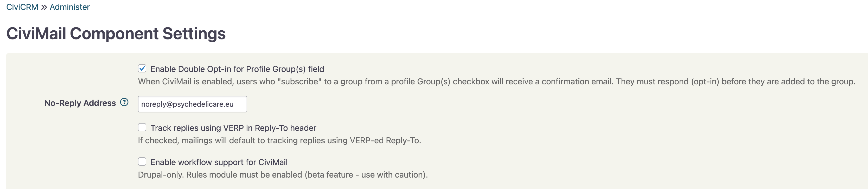
Task: Click the word 'Settings' in page title
Action: (194, 34)
